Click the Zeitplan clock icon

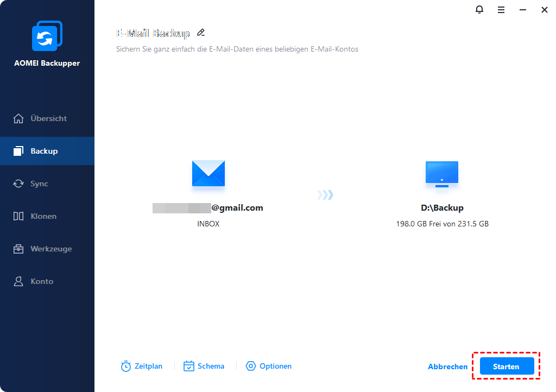pyautogui.click(x=126, y=366)
